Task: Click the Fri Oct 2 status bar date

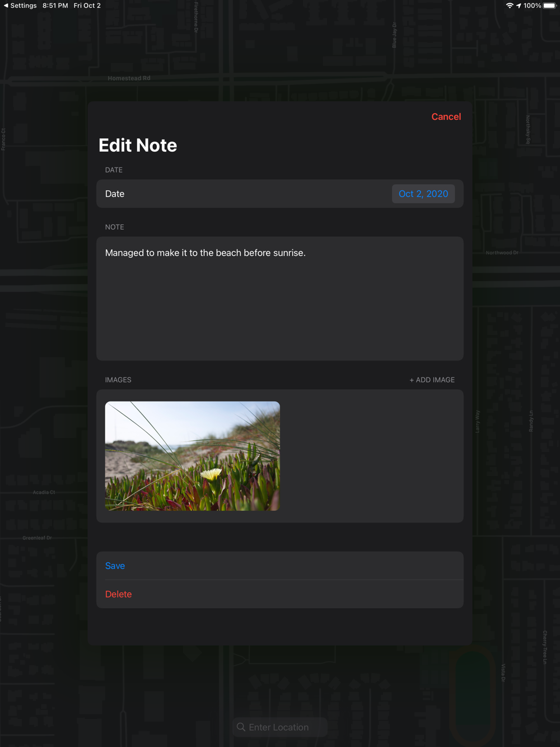Action: click(x=87, y=6)
